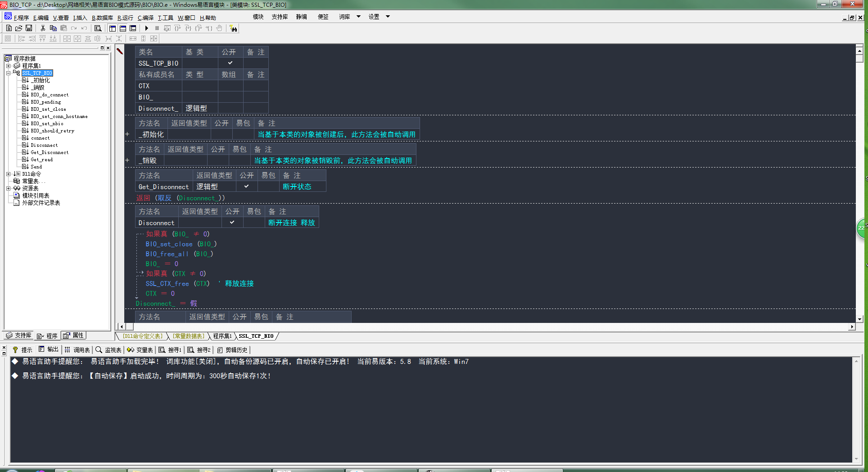The width and height of the screenshot is (868, 472).
Task: Expand the Dll命令 tree node
Action: pos(8,174)
